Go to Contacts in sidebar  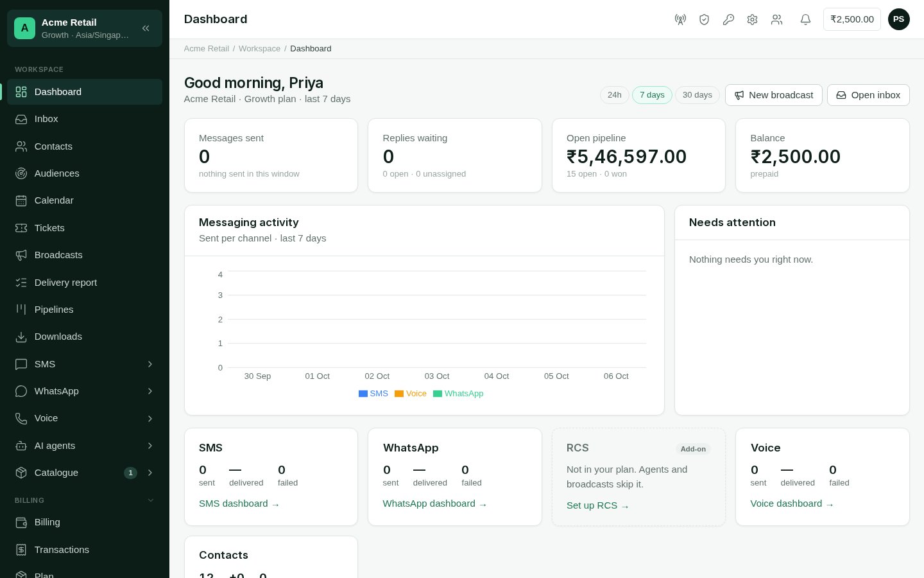[85, 146]
